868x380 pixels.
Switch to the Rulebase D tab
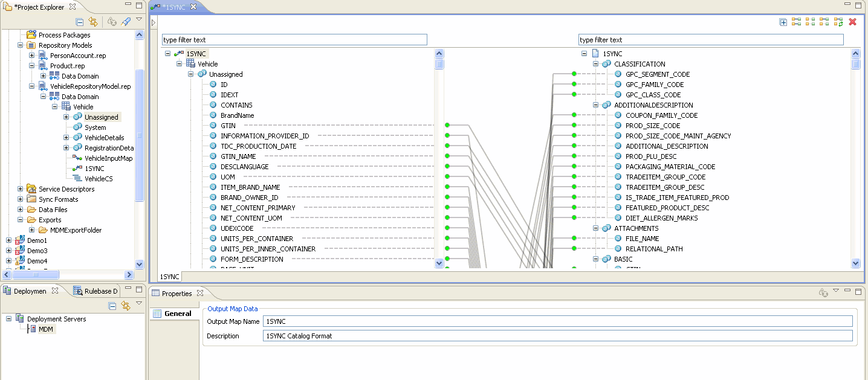(96, 291)
